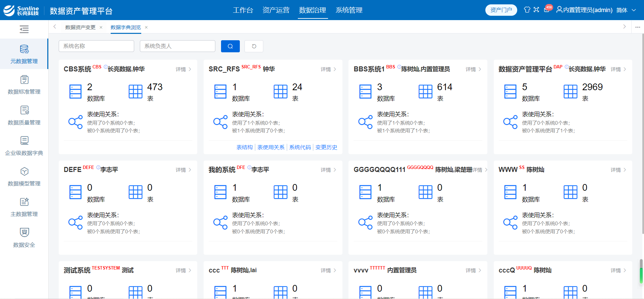Screen dimensions: 644x299
Task: Open the 系统管理 top menu
Action: 349,10
